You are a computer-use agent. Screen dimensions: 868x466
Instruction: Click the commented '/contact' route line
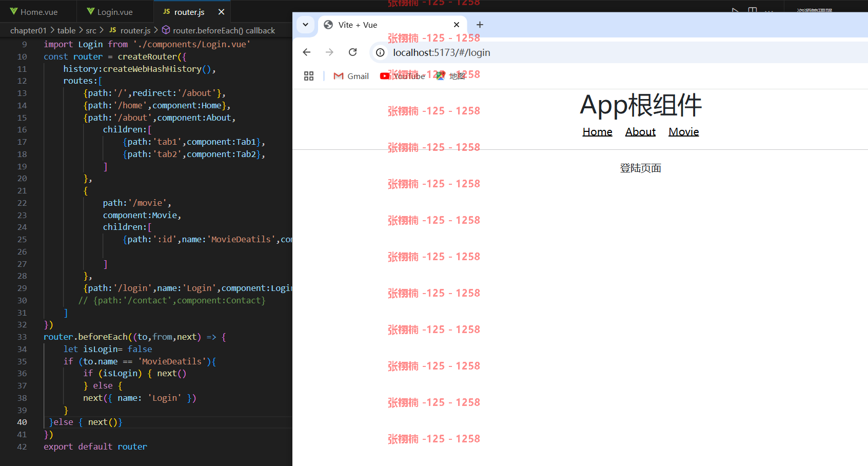pos(172,301)
